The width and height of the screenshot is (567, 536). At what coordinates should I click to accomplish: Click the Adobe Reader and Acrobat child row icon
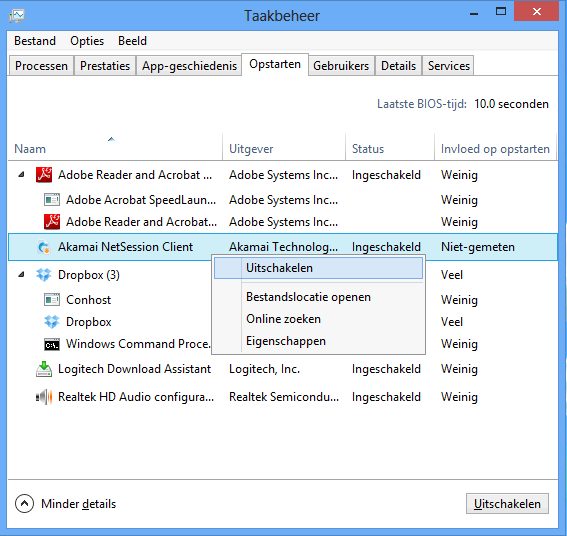point(52,222)
